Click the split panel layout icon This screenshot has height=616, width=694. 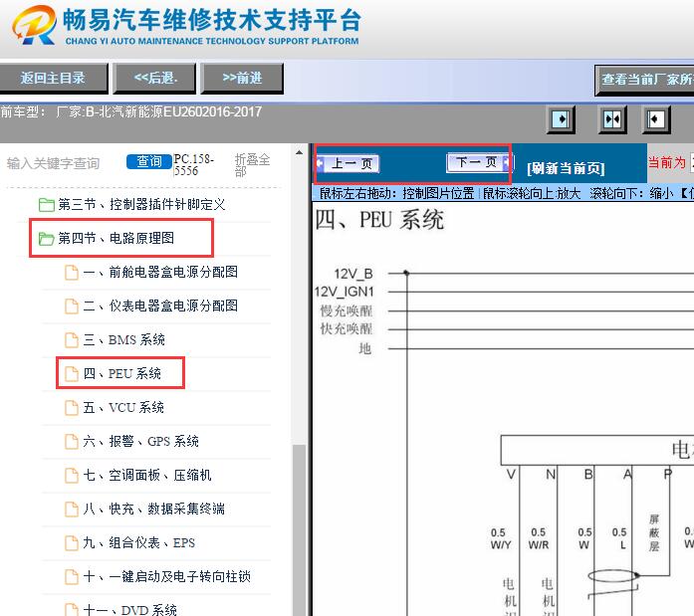[612, 119]
